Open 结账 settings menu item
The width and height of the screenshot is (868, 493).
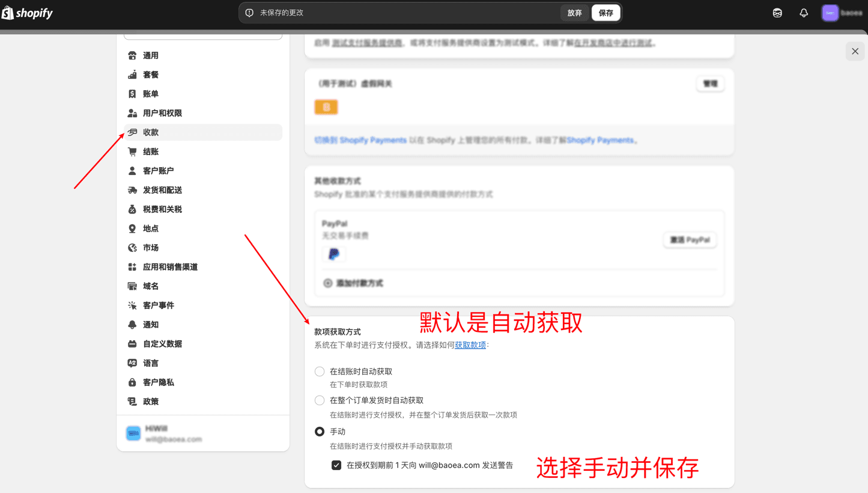point(203,152)
